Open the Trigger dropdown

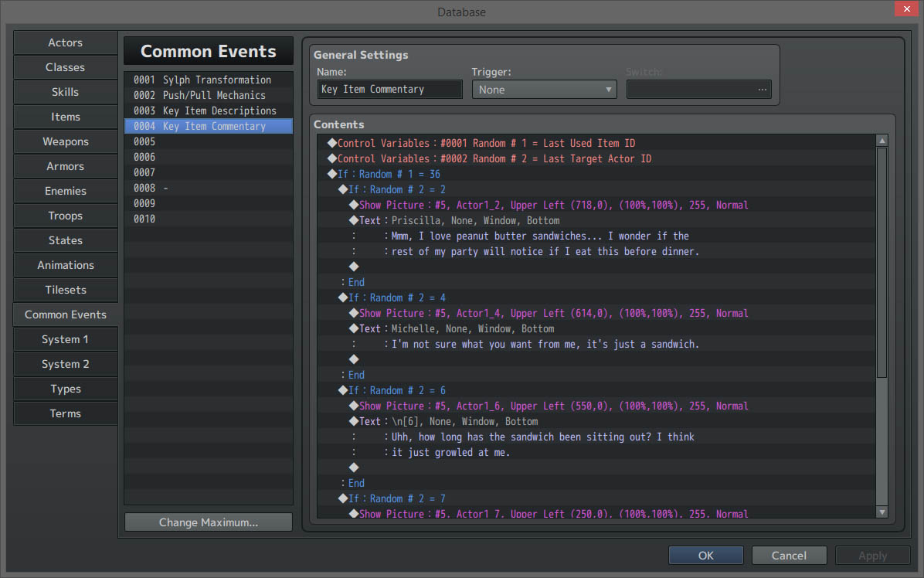(544, 90)
